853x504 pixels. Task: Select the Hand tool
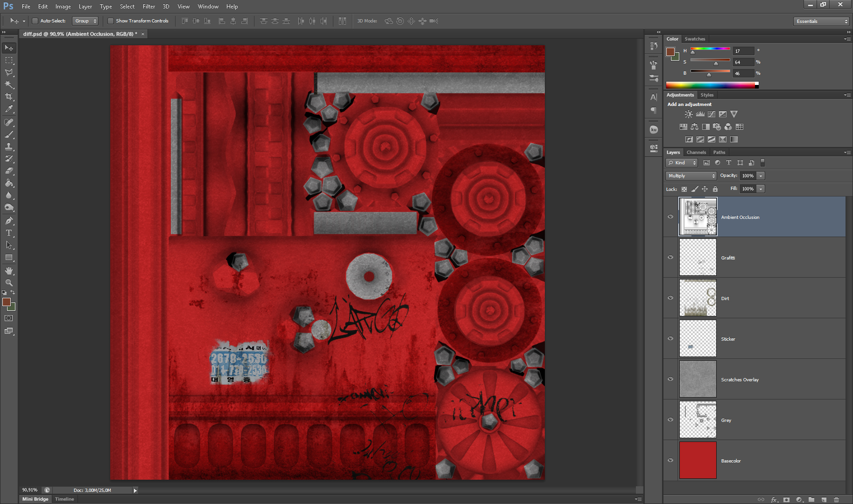coord(9,271)
